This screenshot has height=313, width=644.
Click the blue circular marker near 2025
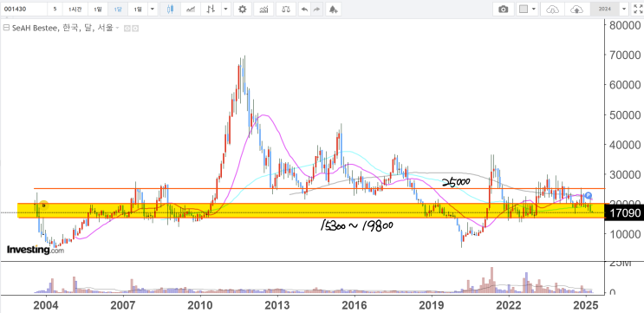589,196
